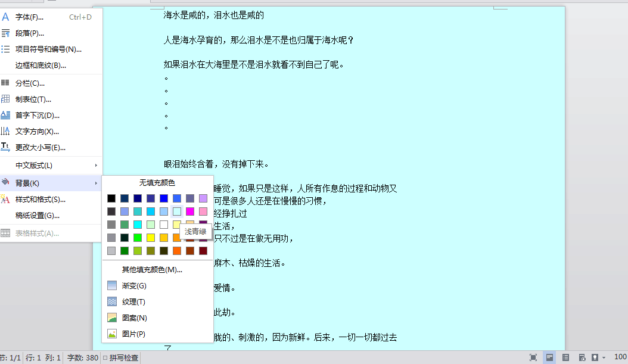The image size is (628, 364).
Task: Pick the bright yellow color swatch
Action: click(151, 238)
